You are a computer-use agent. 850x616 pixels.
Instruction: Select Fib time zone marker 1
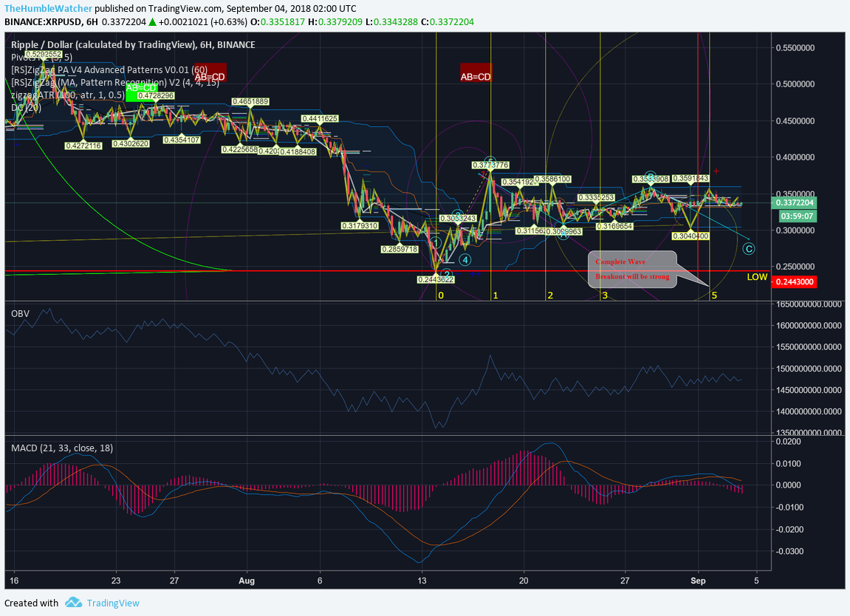(495, 295)
